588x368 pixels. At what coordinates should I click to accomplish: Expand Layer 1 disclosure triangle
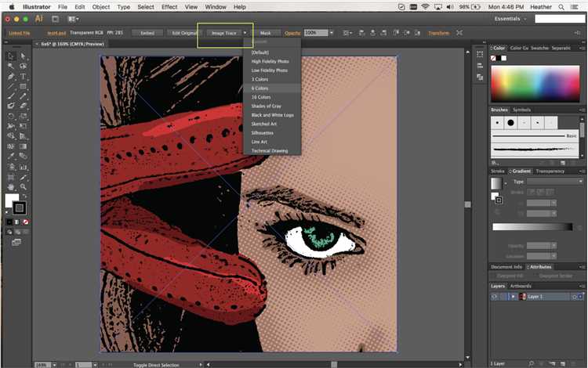[x=513, y=297]
